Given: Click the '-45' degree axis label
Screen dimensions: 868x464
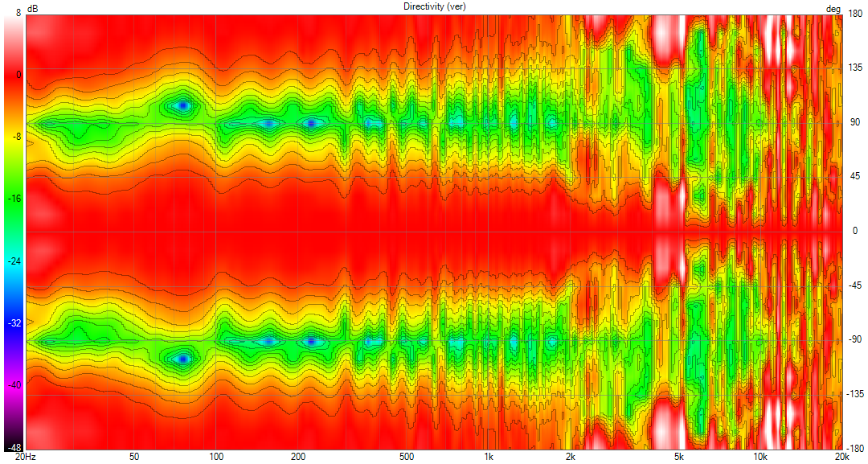Looking at the screenshot, I should pos(856,285).
